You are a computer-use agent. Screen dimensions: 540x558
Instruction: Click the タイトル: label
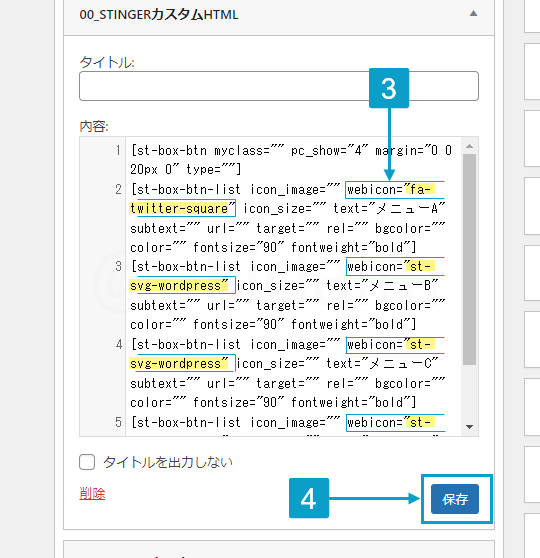point(107,63)
